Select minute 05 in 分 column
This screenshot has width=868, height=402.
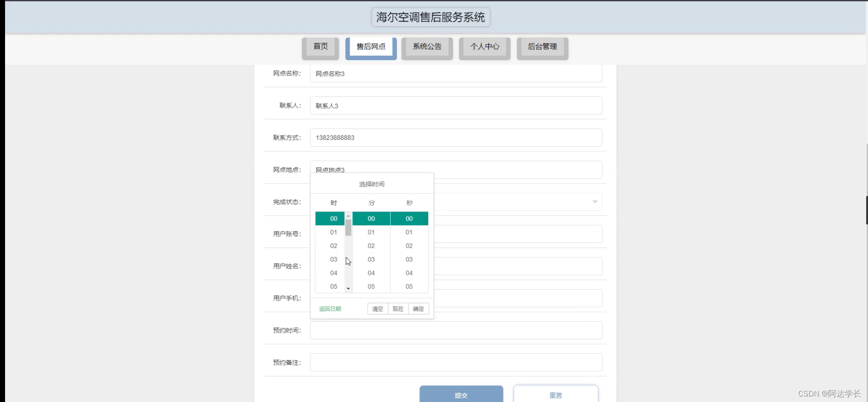[x=371, y=286]
